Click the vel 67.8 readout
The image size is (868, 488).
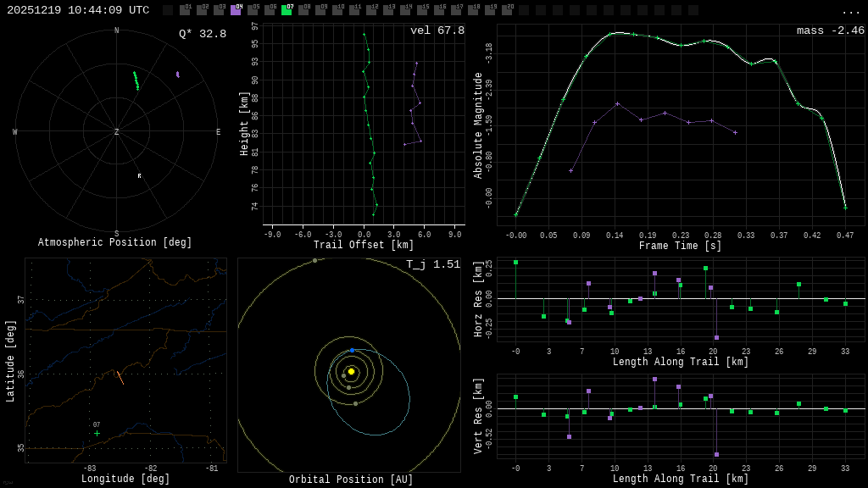click(437, 30)
